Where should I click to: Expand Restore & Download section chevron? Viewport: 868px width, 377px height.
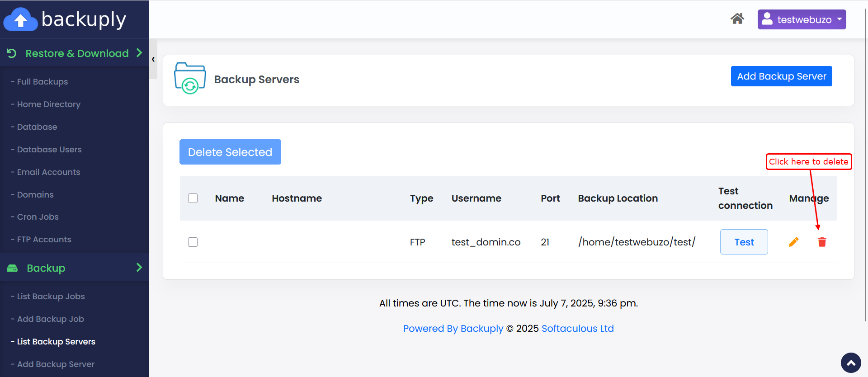(139, 53)
